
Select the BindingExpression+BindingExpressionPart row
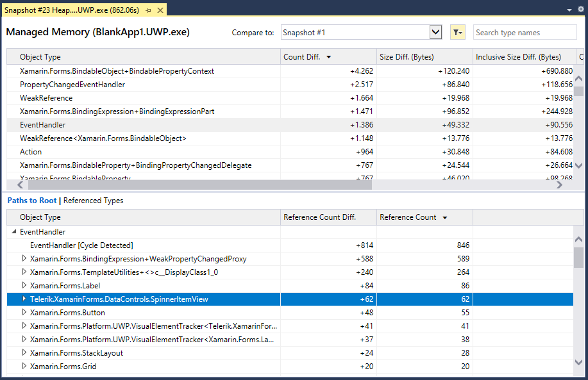[290, 112]
